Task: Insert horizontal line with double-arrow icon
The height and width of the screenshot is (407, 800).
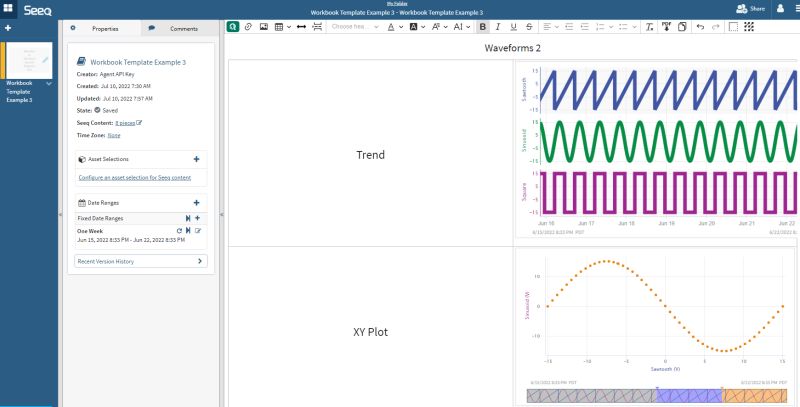Action: [301, 27]
